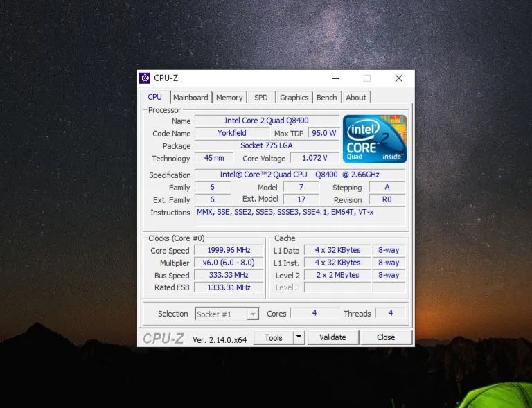
Task: Click the Core Speed value 1999.96 MHz
Action: pyautogui.click(x=229, y=250)
